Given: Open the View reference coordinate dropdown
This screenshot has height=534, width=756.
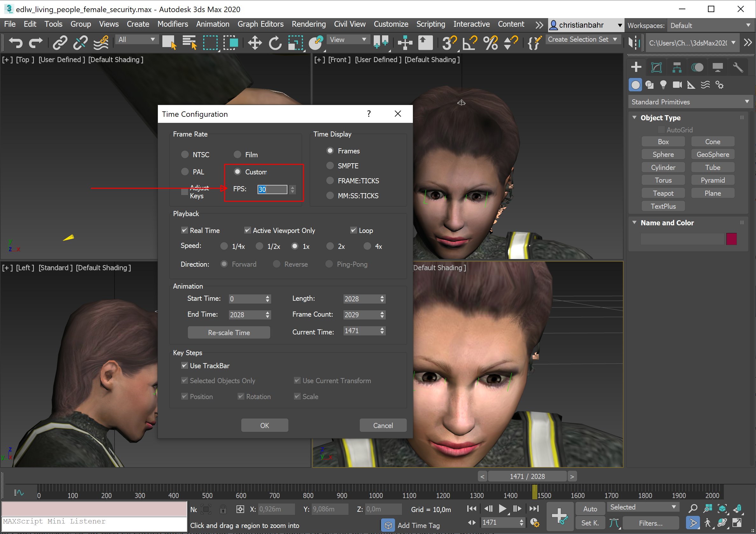Looking at the screenshot, I should point(348,39).
